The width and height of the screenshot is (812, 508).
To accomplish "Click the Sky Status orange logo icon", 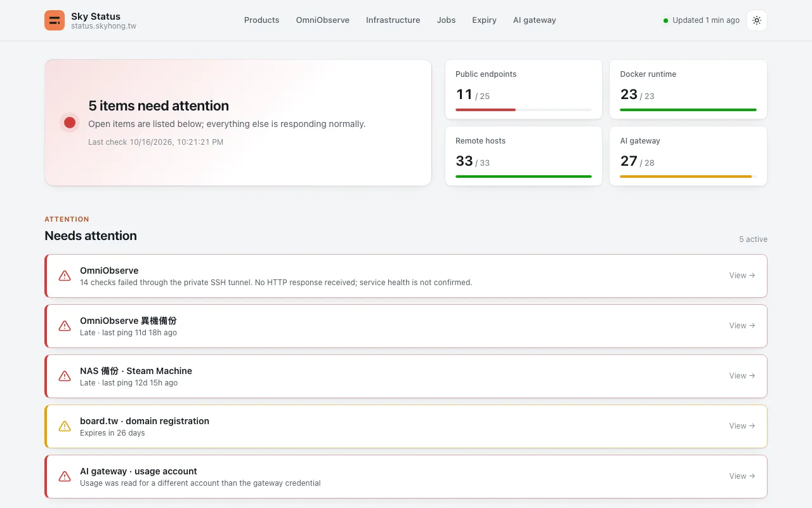I will pos(55,20).
